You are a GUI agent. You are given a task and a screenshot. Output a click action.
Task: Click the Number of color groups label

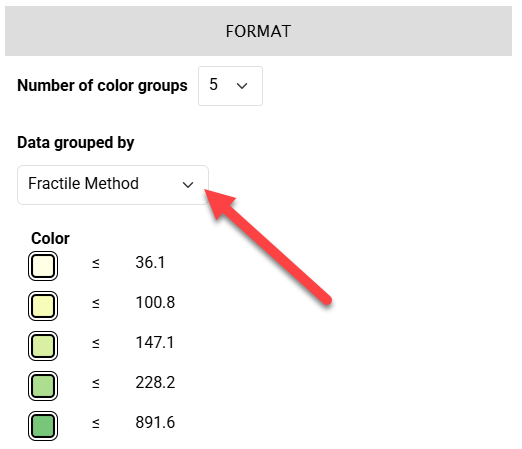[x=102, y=86]
